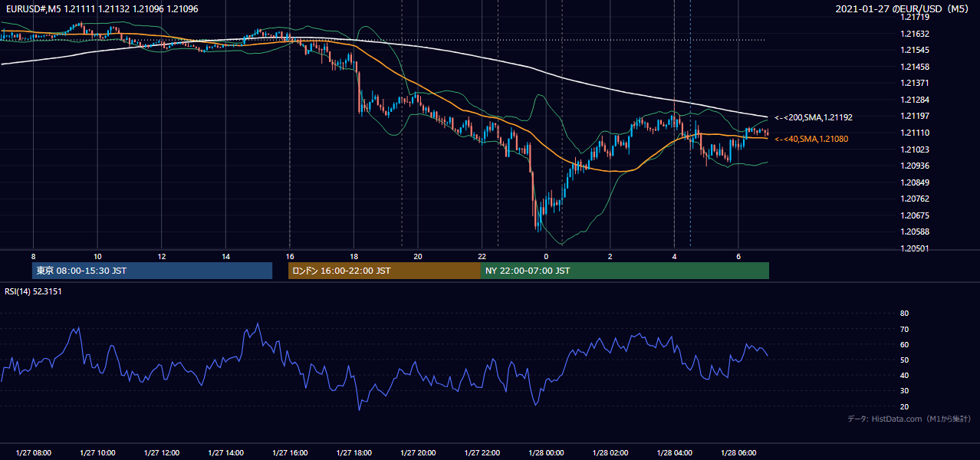Open the HistData.com data source credit
980x460 pixels.
909,419
